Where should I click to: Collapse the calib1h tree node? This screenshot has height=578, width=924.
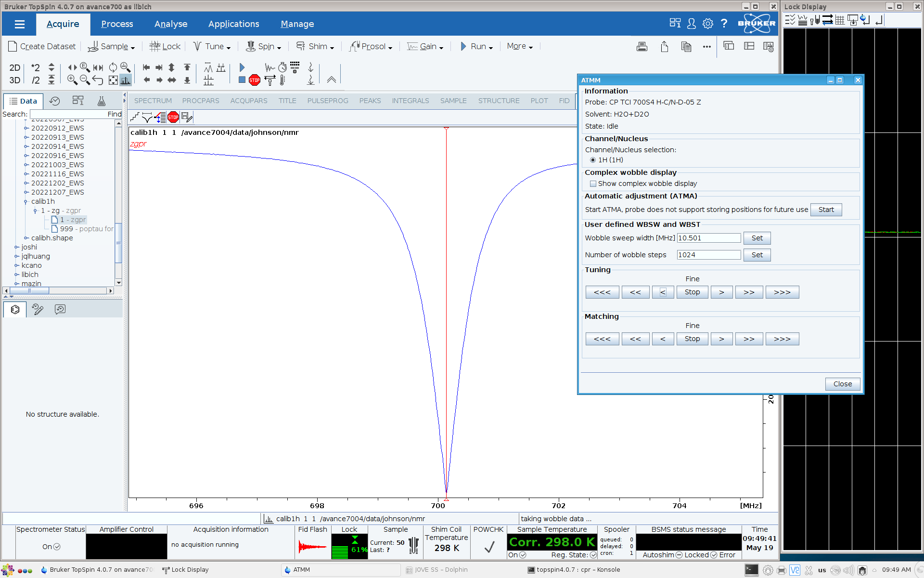26,201
